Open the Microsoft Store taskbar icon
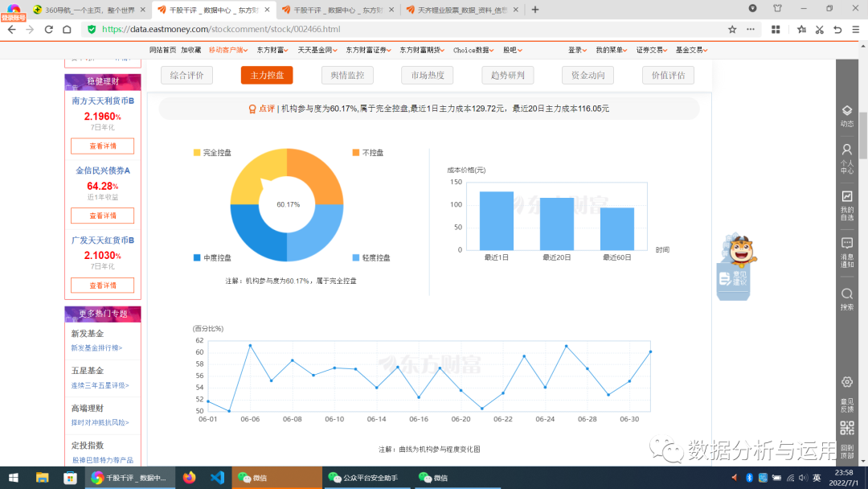868x489 pixels. [70, 478]
